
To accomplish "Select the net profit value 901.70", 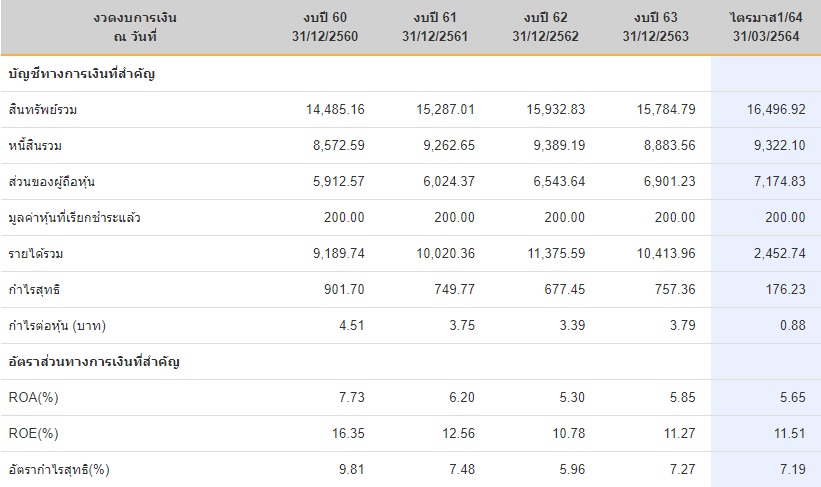I will coord(340,290).
